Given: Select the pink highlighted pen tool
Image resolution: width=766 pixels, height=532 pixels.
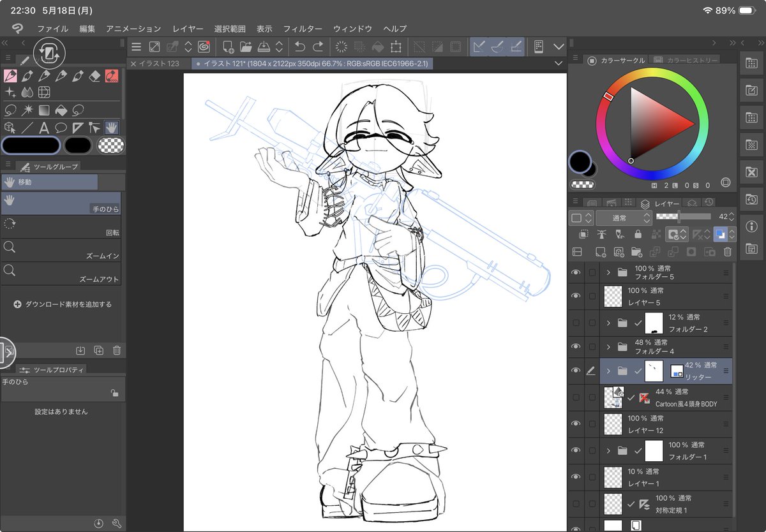Looking at the screenshot, I should (10, 77).
